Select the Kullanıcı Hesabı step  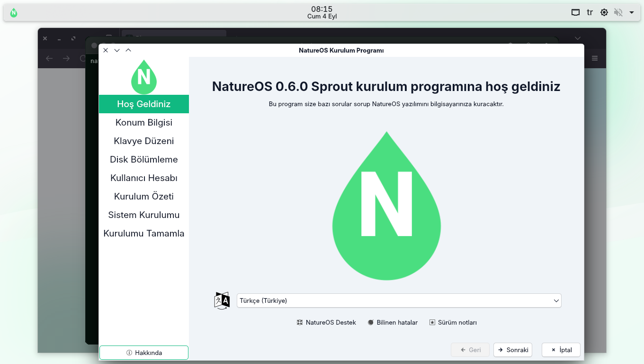click(x=144, y=178)
